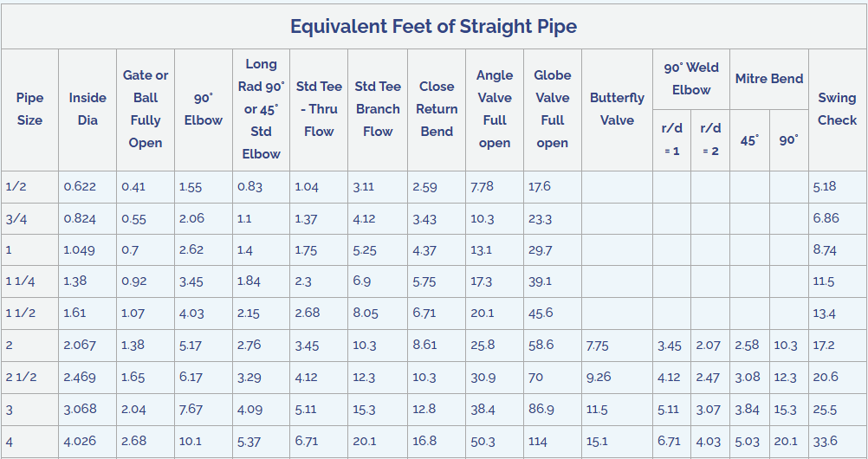Select the 'Globe Valve Full open' header
This screenshot has width=868, height=459.
pos(552,109)
